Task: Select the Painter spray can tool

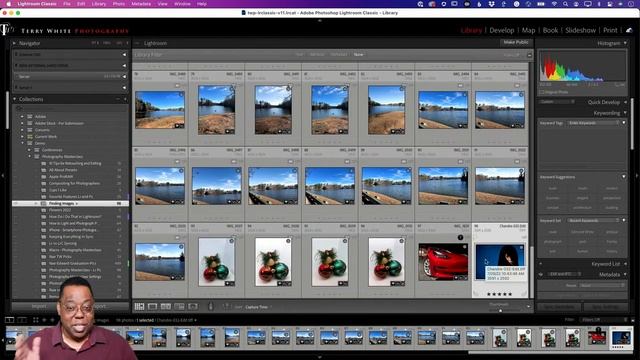Action: tap(211, 307)
